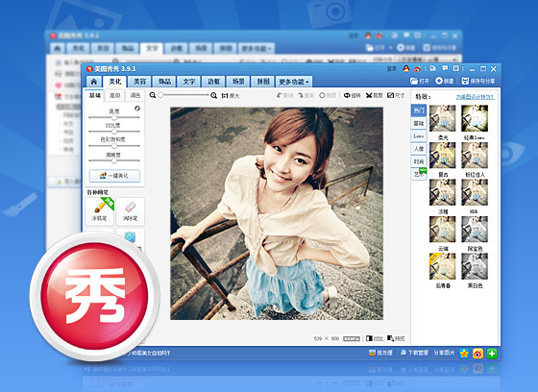The width and height of the screenshot is (538, 392).
Task: Click the 清晰度 sharpness slider handle
Action: pyautogui.click(x=114, y=160)
